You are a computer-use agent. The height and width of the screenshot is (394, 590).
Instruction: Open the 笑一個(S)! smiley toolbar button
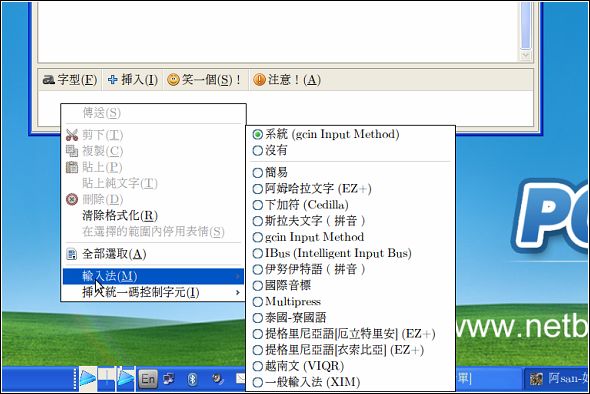[x=206, y=80]
